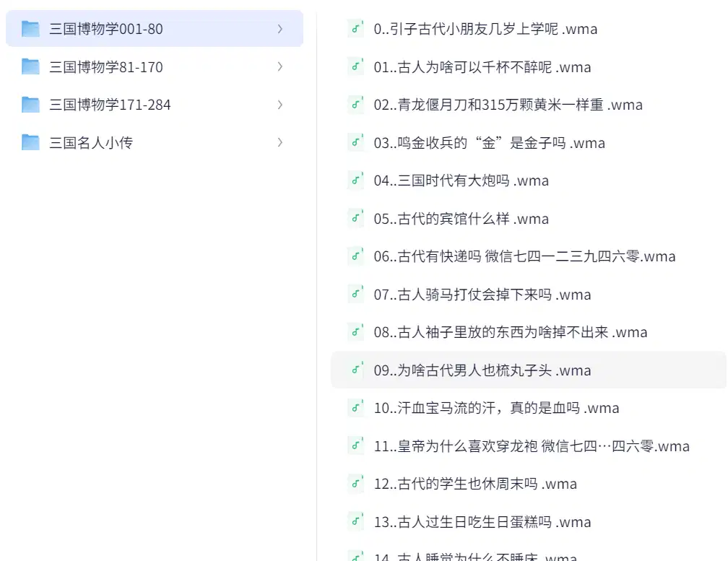Click audio icon of 03..鸣金收兵 file
Screen dimensions: 728x561
pos(355,142)
